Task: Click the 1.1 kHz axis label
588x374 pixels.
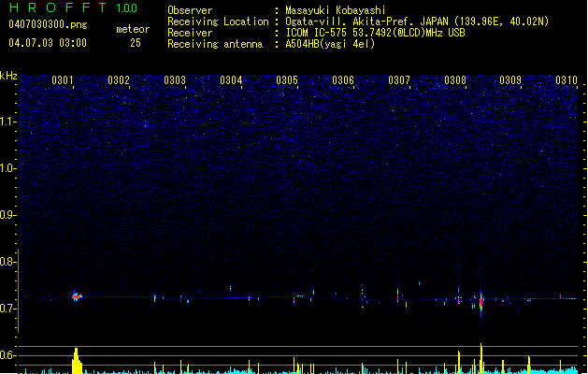Action: point(7,122)
